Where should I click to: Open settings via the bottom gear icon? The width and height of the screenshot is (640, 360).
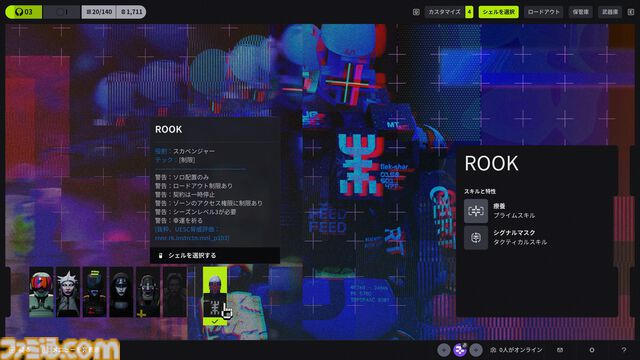point(592,350)
